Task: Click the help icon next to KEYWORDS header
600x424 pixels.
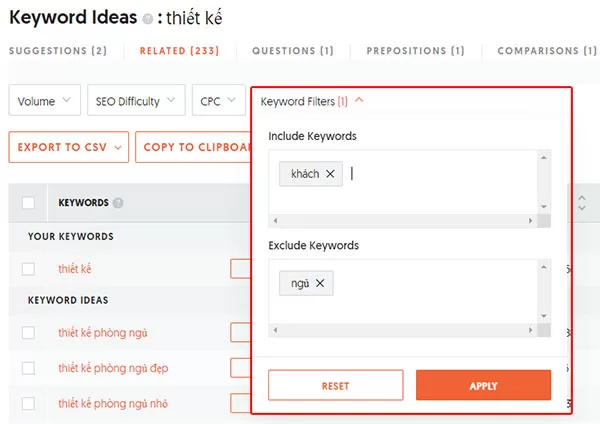Action: click(x=118, y=203)
